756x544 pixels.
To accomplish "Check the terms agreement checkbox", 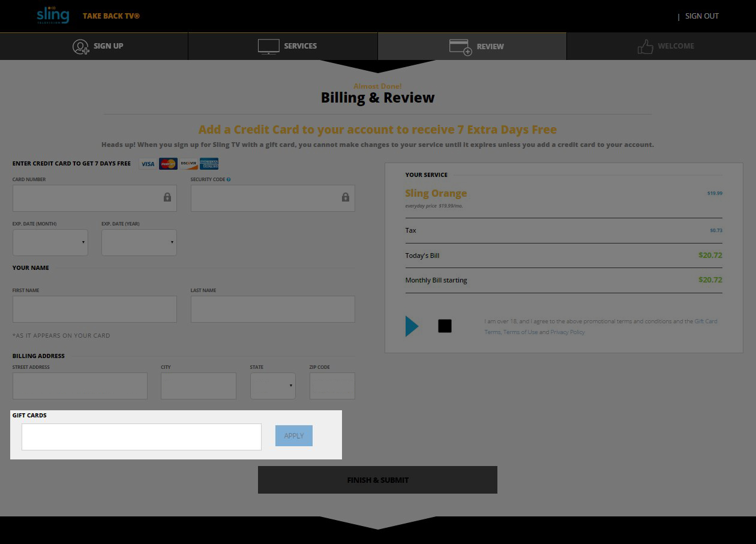I will tap(445, 326).
